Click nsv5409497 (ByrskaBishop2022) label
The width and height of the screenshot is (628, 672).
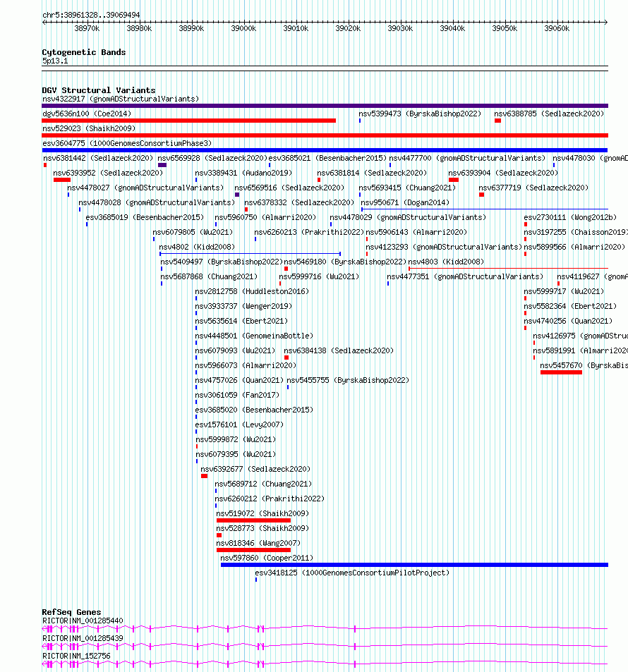pyautogui.click(x=222, y=262)
